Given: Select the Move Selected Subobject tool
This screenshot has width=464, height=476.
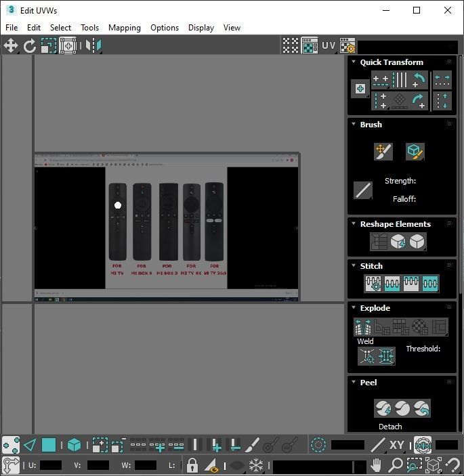Looking at the screenshot, I should pyautogui.click(x=11, y=46).
